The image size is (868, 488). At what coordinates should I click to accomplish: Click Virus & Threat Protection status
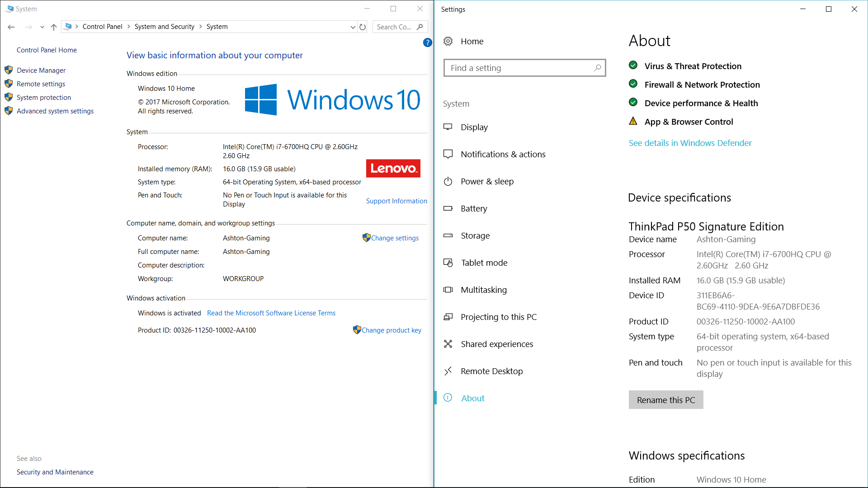pyautogui.click(x=693, y=66)
